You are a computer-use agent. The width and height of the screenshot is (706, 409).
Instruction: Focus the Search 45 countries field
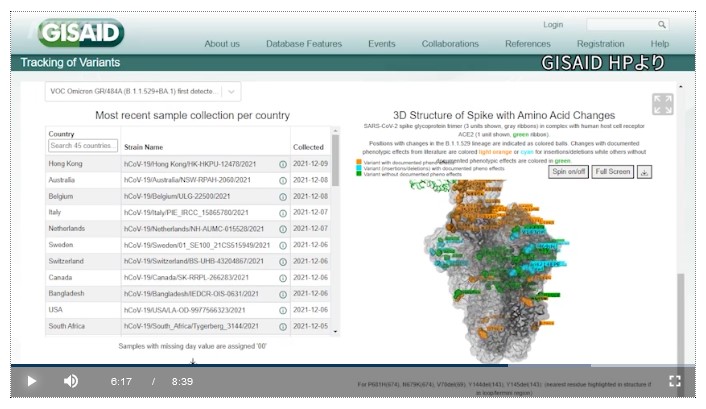(82, 146)
